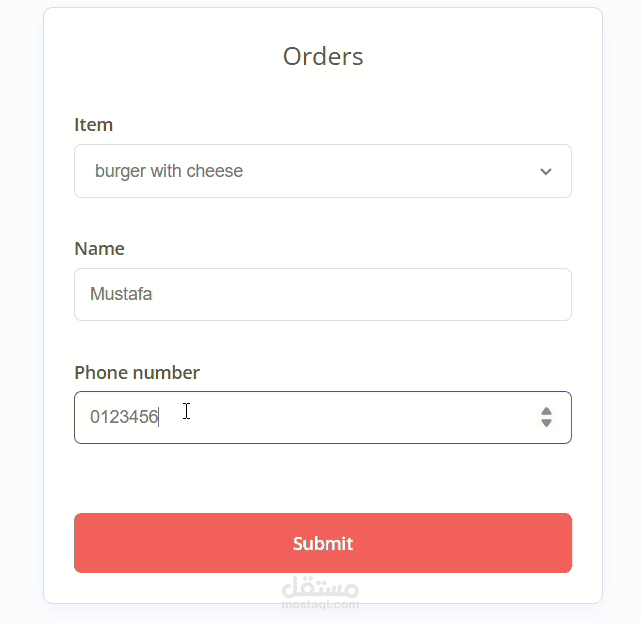Select the 'burger with cheese' option text
Image resolution: width=641 pixels, height=623 pixels.
point(169,171)
